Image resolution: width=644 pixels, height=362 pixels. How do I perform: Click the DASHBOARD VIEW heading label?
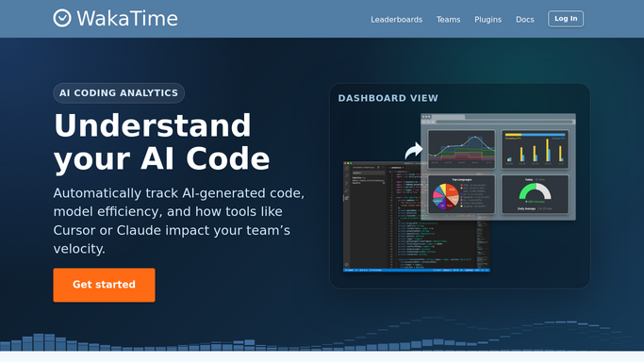pos(388,98)
